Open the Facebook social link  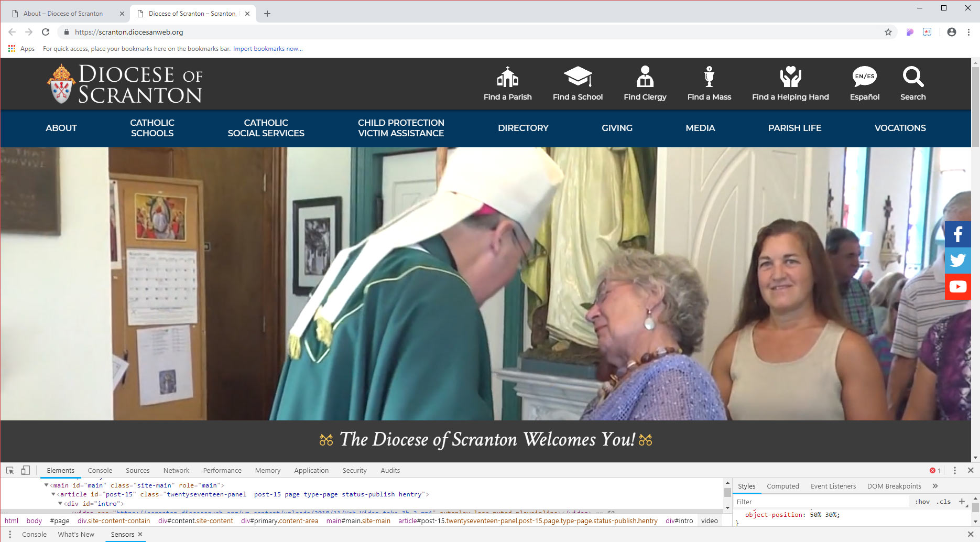(957, 234)
